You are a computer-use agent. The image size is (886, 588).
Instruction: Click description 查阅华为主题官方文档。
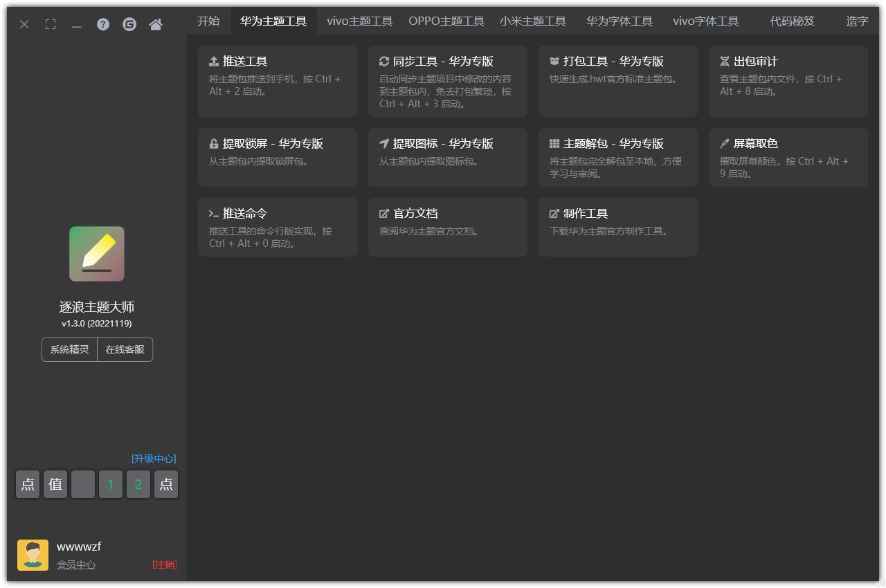pyautogui.click(x=430, y=231)
